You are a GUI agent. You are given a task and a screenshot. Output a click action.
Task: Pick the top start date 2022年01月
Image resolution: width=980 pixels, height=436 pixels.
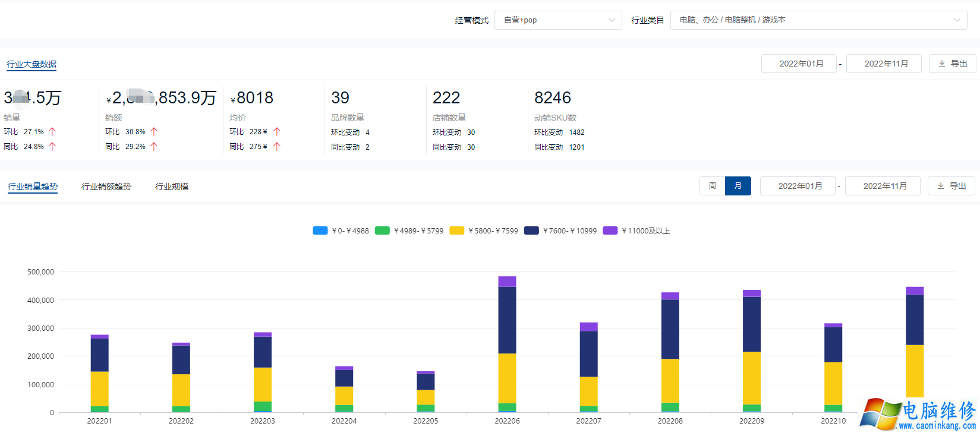point(799,64)
